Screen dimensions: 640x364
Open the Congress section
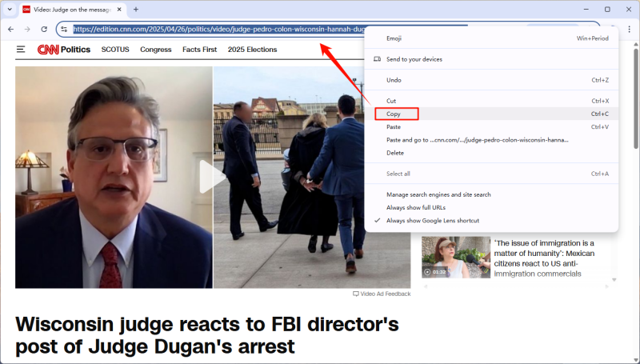coord(155,50)
